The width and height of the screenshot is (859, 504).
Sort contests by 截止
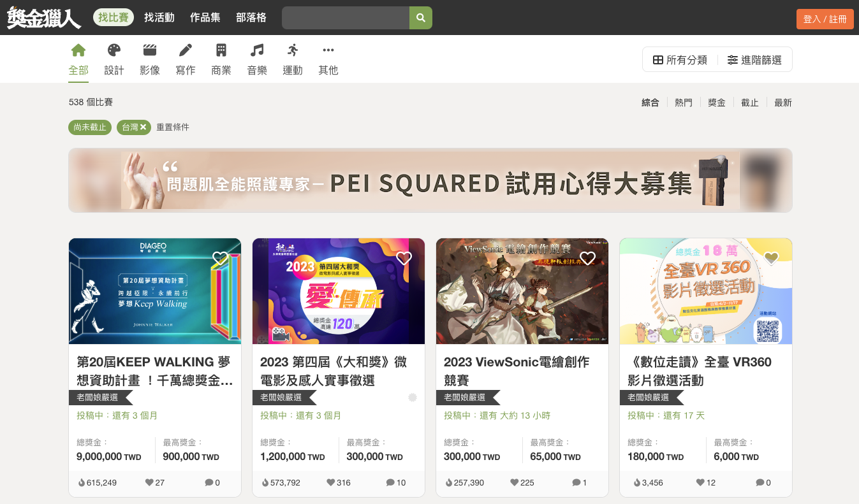(x=750, y=103)
